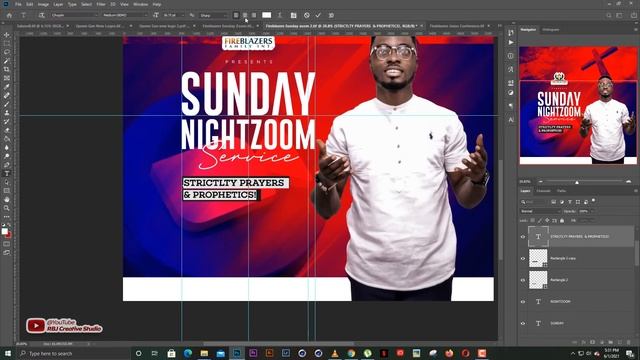Image resolution: width=640 pixels, height=360 pixels.
Task: Select the Brush tool
Action: (x=7, y=104)
